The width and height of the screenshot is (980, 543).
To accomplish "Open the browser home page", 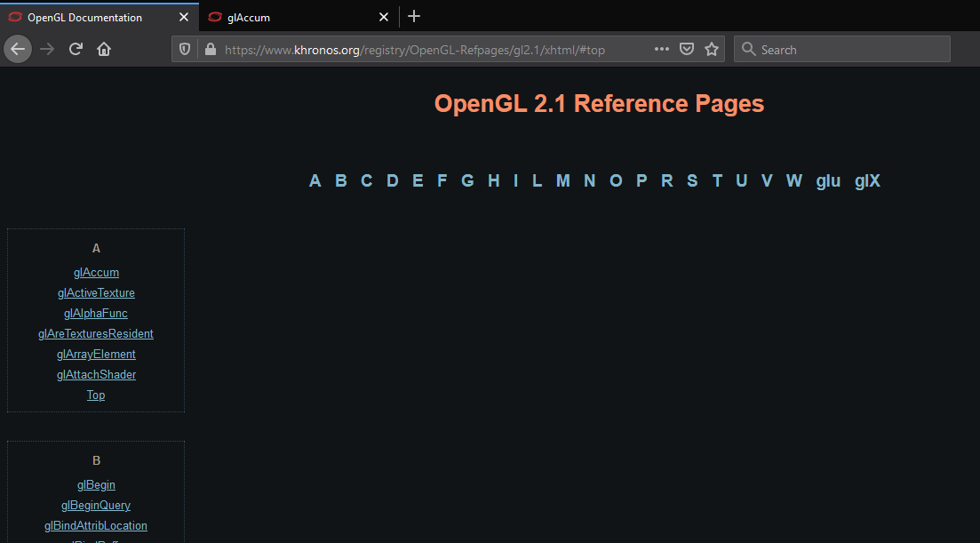I will tap(104, 49).
